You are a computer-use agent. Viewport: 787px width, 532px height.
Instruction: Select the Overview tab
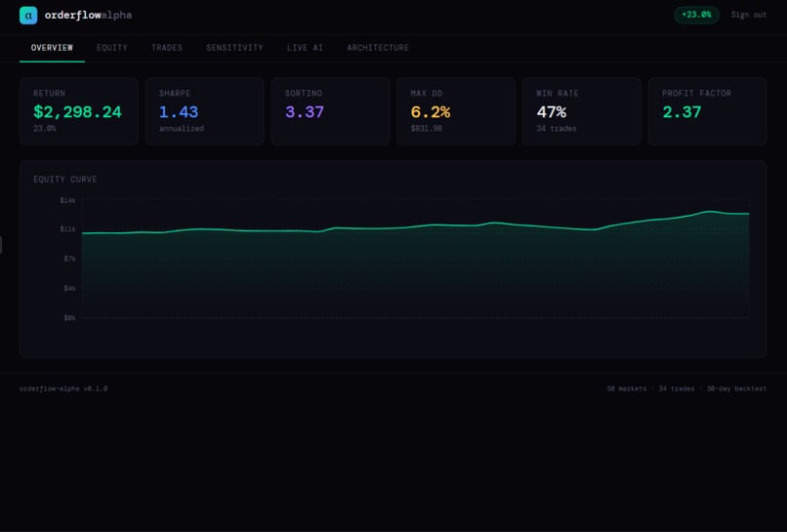[52, 48]
